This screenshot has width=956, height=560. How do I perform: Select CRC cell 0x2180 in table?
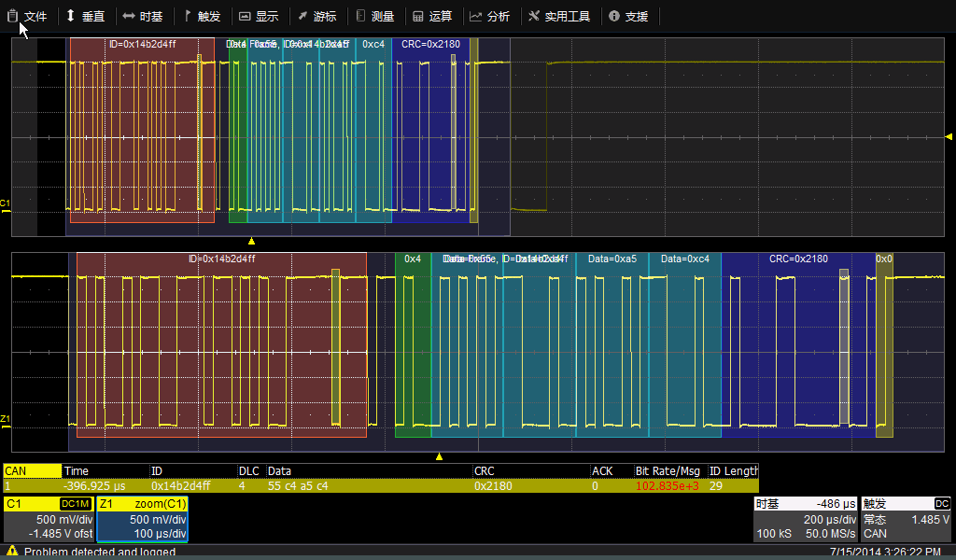pos(493,486)
